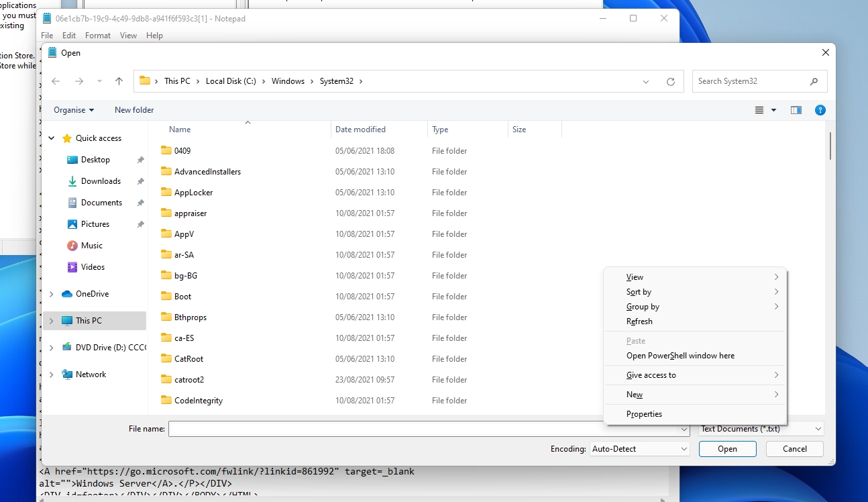
Task: Open the Text Documents file type dropdown
Action: coord(761,429)
